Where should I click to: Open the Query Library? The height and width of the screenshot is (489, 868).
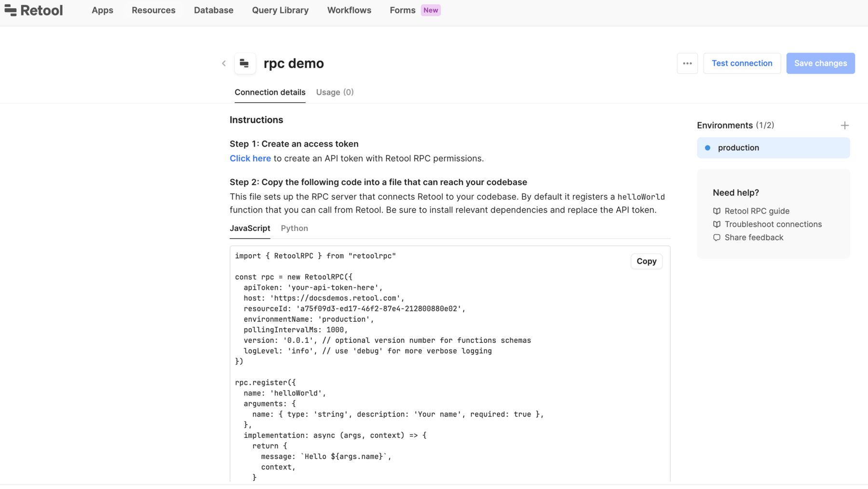point(280,10)
